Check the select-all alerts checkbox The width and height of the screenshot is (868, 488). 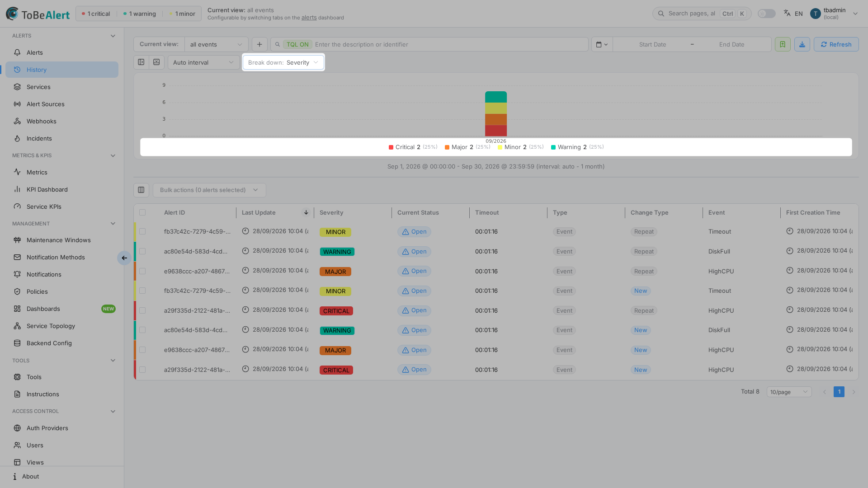click(x=142, y=212)
